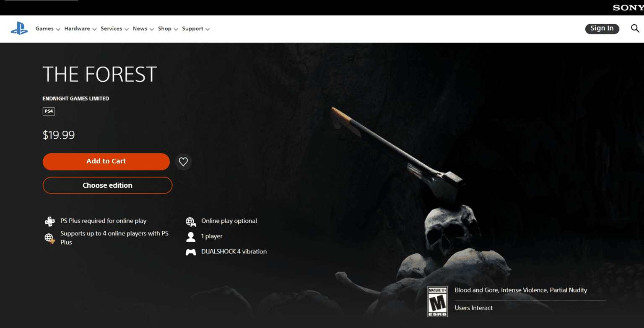The width and height of the screenshot is (644, 328).
Task: Click the PlayStation logo
Action: point(19,28)
